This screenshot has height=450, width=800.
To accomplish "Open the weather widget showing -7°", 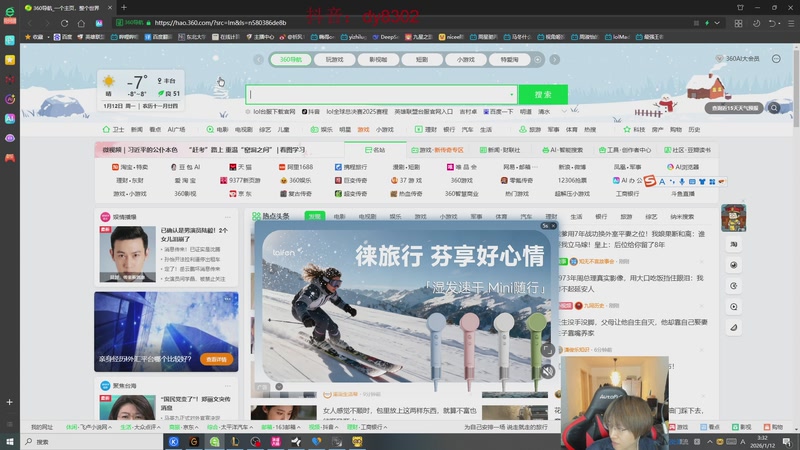I will tap(140, 91).
